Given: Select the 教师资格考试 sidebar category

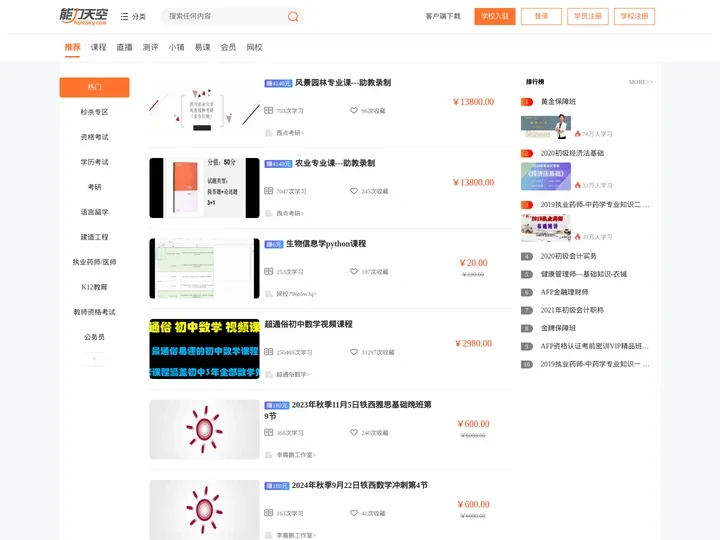Looking at the screenshot, I should pos(95,312).
